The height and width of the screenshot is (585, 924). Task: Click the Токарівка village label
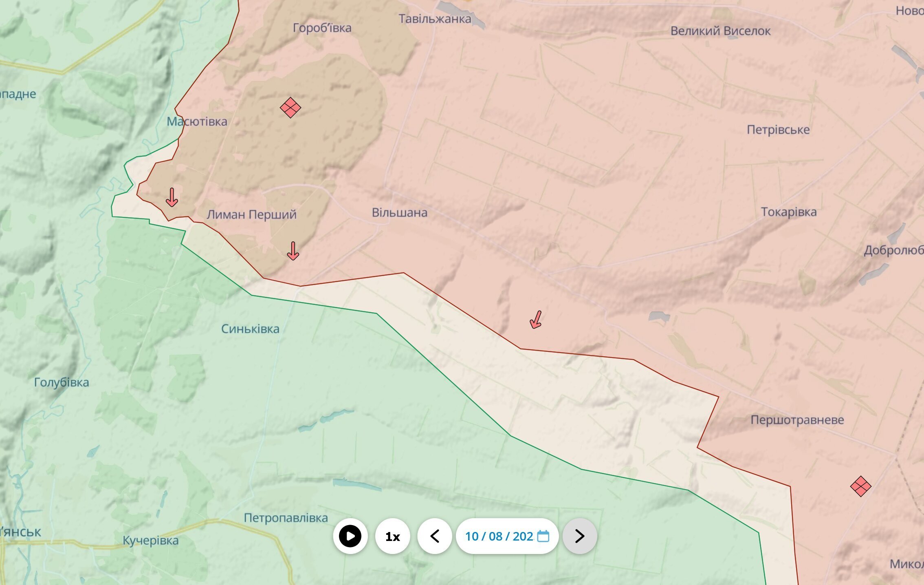click(x=789, y=212)
